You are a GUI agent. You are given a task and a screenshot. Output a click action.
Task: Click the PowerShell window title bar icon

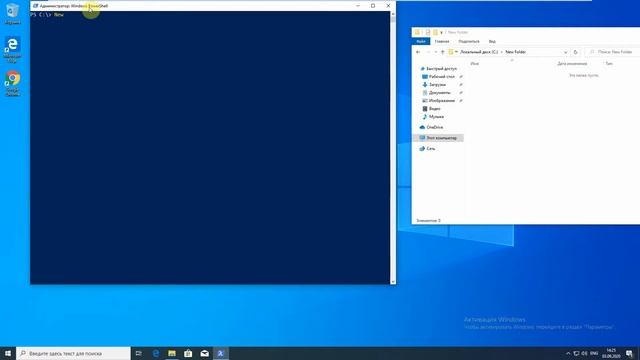click(x=36, y=6)
